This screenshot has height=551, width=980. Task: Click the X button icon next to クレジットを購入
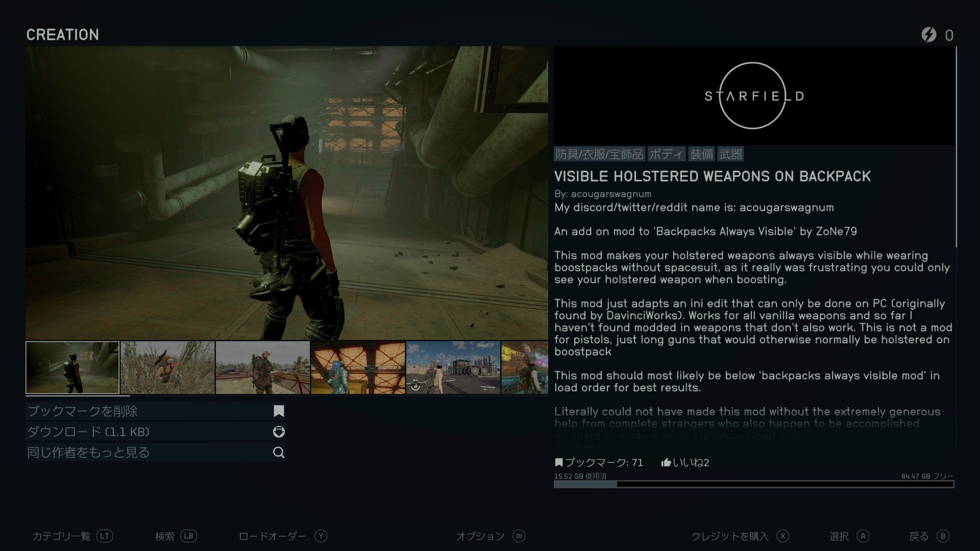[x=783, y=536]
